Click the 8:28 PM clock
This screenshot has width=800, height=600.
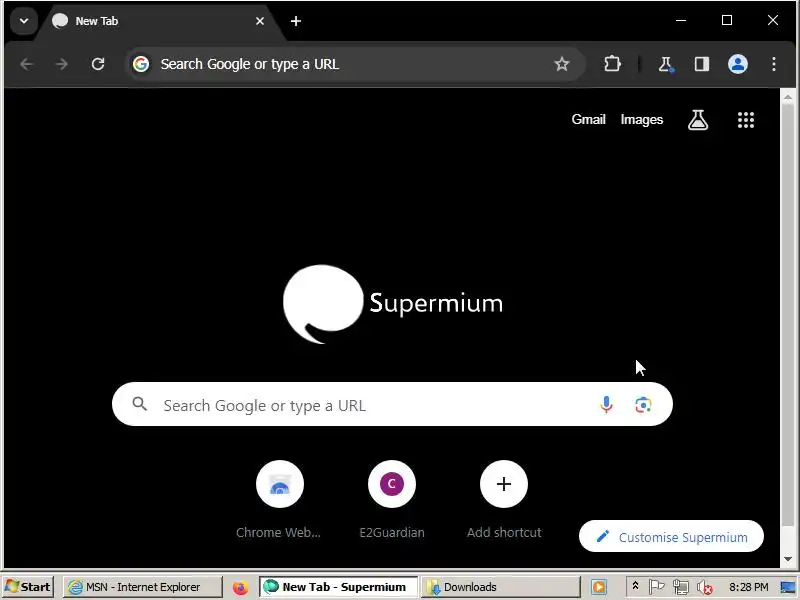coord(748,587)
